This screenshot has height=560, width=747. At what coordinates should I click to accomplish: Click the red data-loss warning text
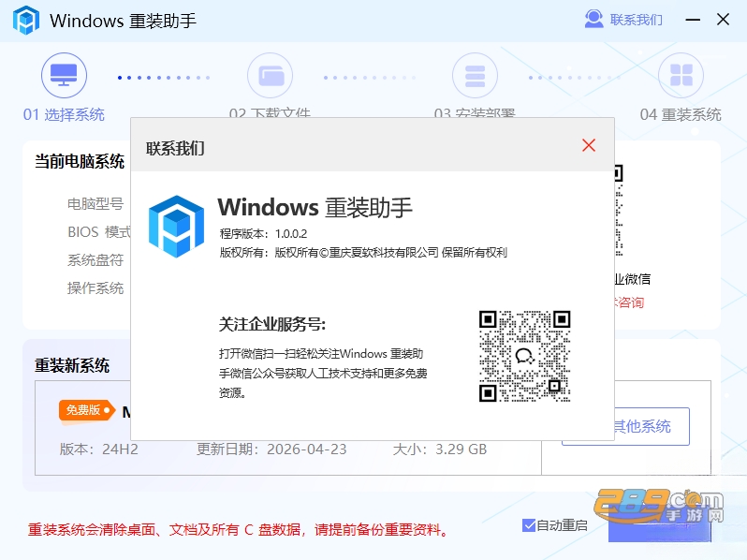[x=238, y=529]
